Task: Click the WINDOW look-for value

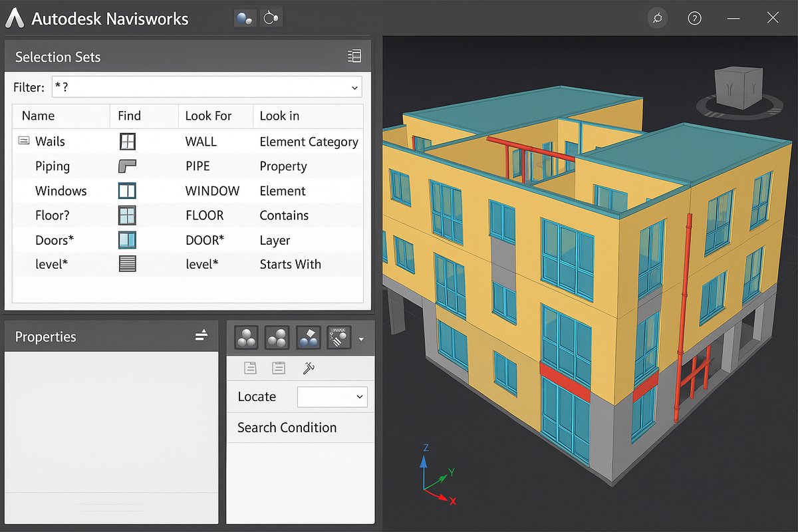Action: click(x=212, y=191)
